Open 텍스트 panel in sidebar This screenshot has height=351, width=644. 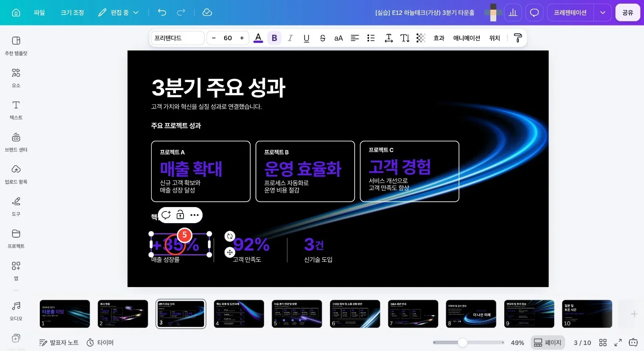[x=16, y=110]
